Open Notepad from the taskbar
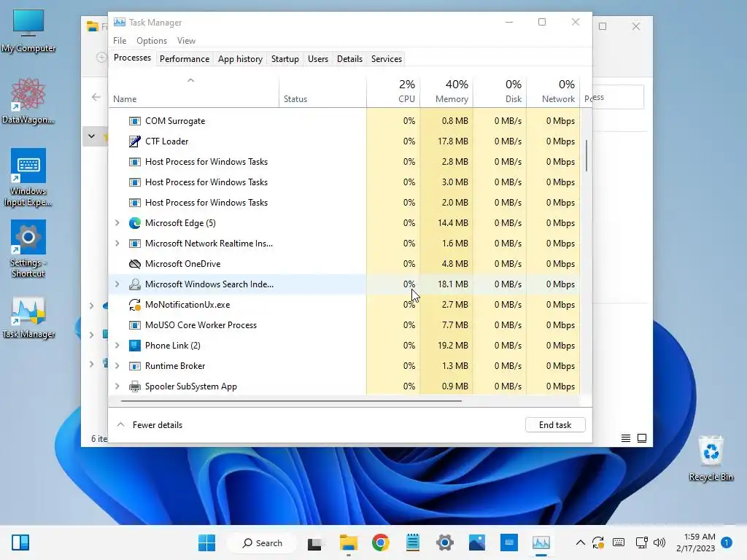Image resolution: width=747 pixels, height=560 pixels. click(x=413, y=542)
